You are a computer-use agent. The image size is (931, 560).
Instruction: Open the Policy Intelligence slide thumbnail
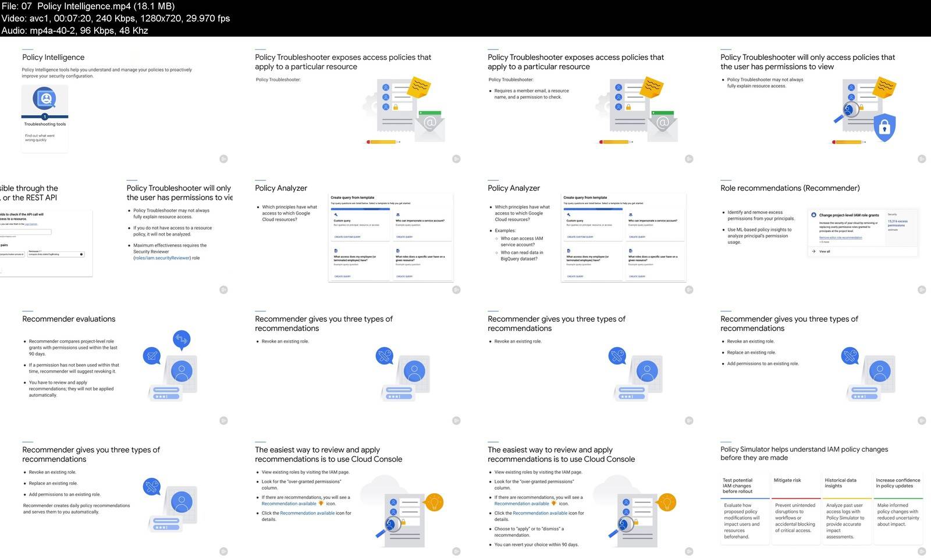116,102
